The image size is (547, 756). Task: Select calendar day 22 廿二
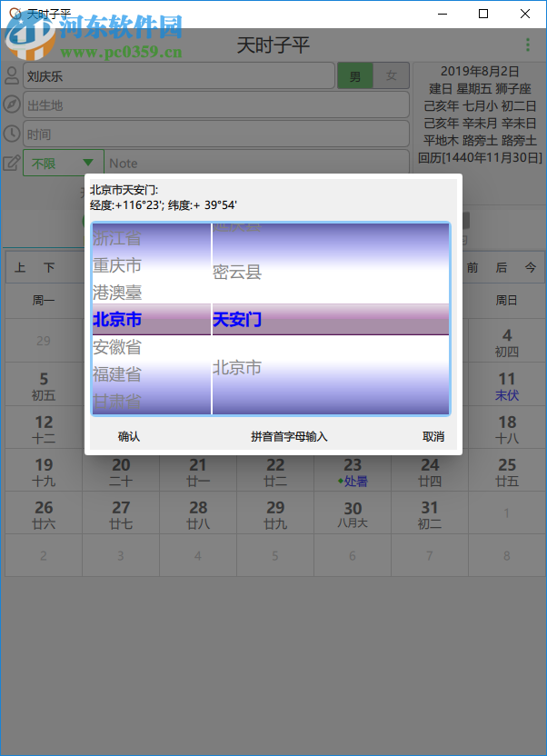275,471
